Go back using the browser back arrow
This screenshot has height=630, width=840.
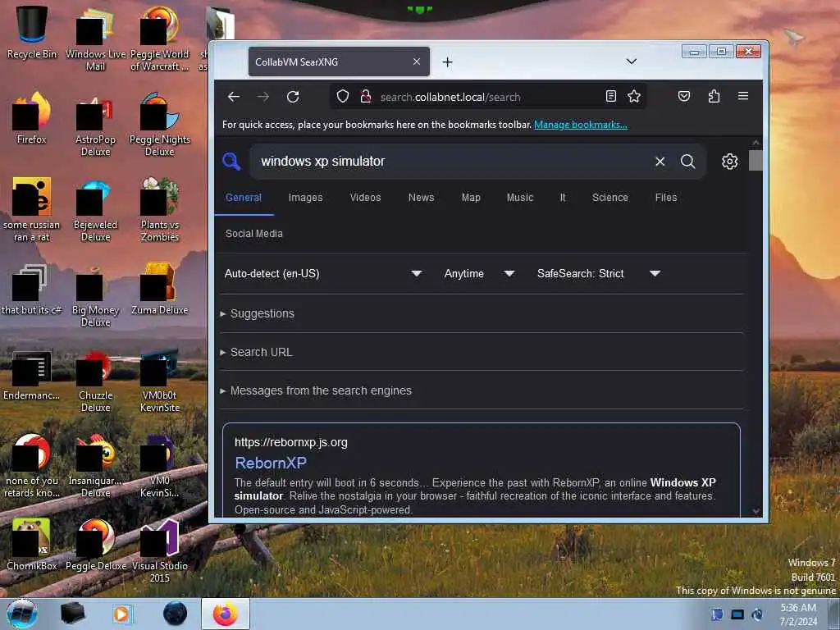tap(234, 97)
